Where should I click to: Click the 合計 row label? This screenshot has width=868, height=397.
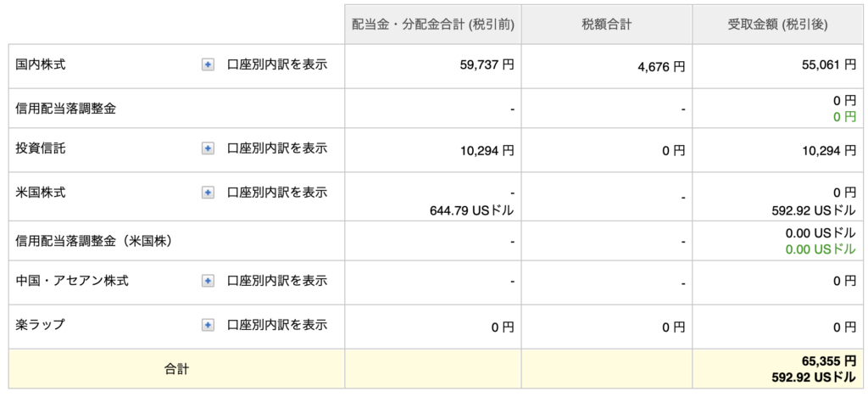[x=176, y=369]
